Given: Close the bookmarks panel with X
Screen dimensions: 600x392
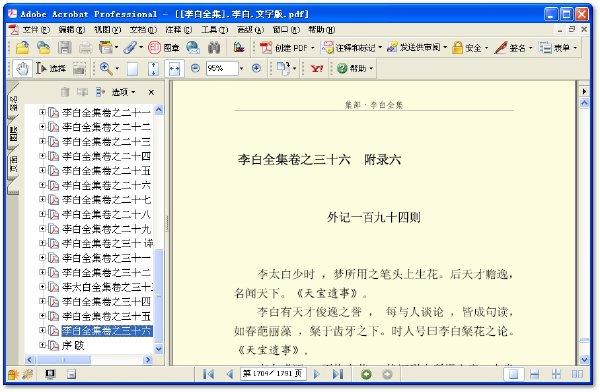Looking at the screenshot, I should (x=151, y=92).
